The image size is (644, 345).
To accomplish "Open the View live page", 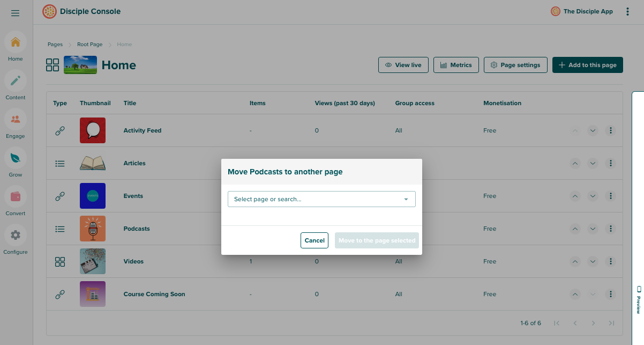I will [403, 64].
